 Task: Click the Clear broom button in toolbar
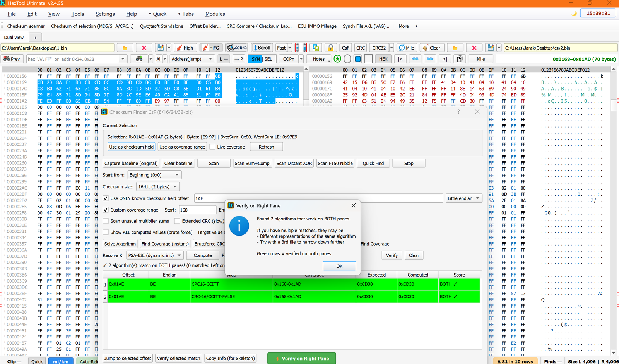pos(432,48)
